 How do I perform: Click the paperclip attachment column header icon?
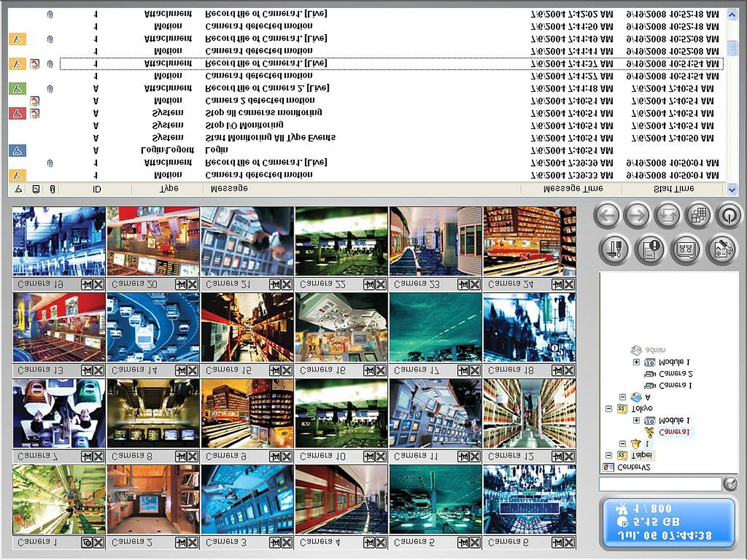pyautogui.click(x=52, y=189)
